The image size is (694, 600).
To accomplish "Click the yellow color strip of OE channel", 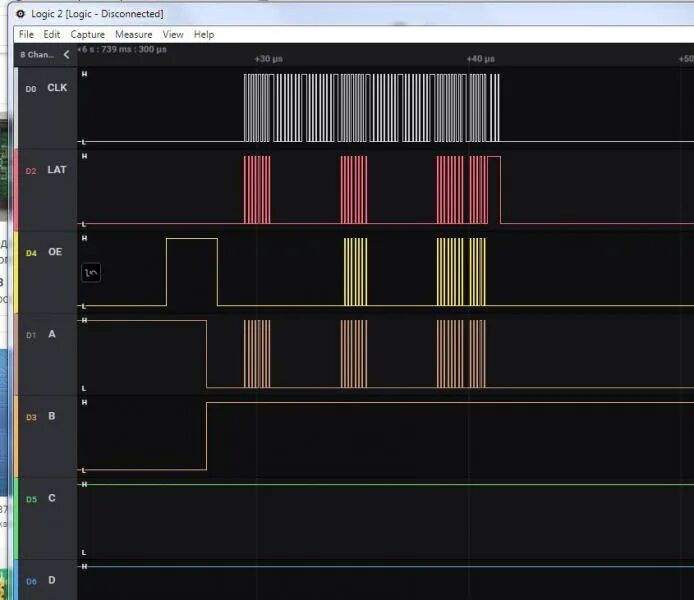I will pos(16,272).
